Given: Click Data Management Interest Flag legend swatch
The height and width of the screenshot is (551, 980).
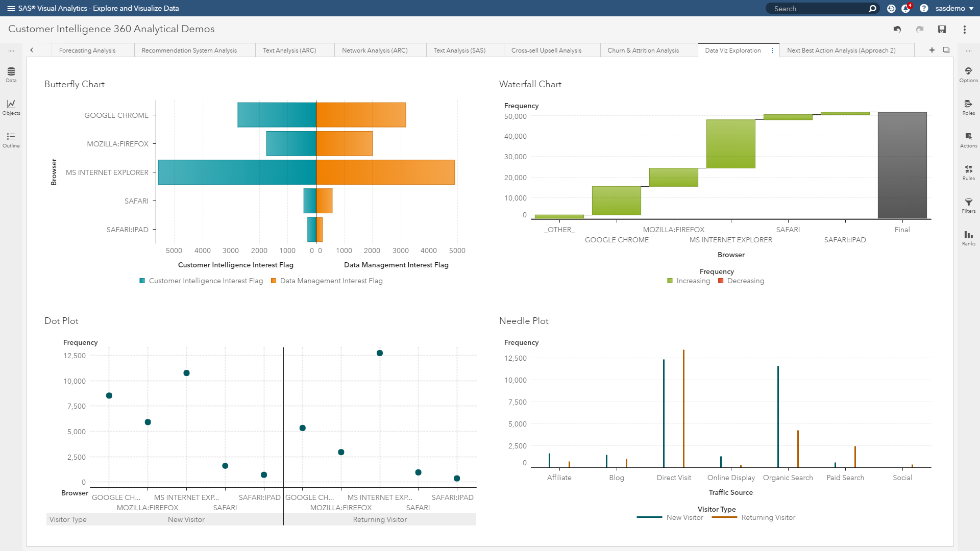Looking at the screenshot, I should point(274,281).
